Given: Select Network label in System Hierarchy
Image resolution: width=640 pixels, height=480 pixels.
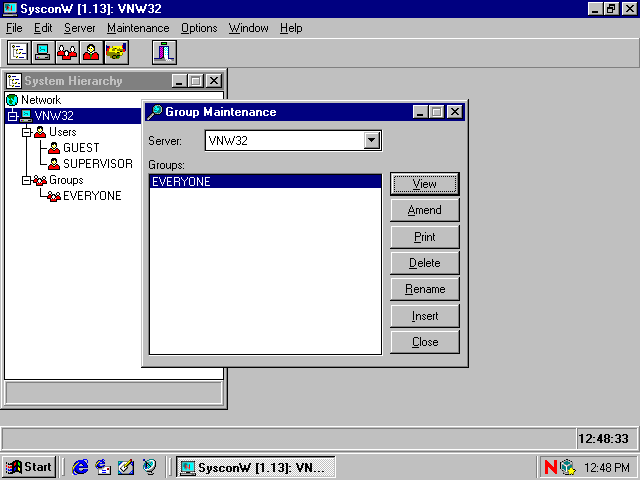Looking at the screenshot, I should click(41, 100).
